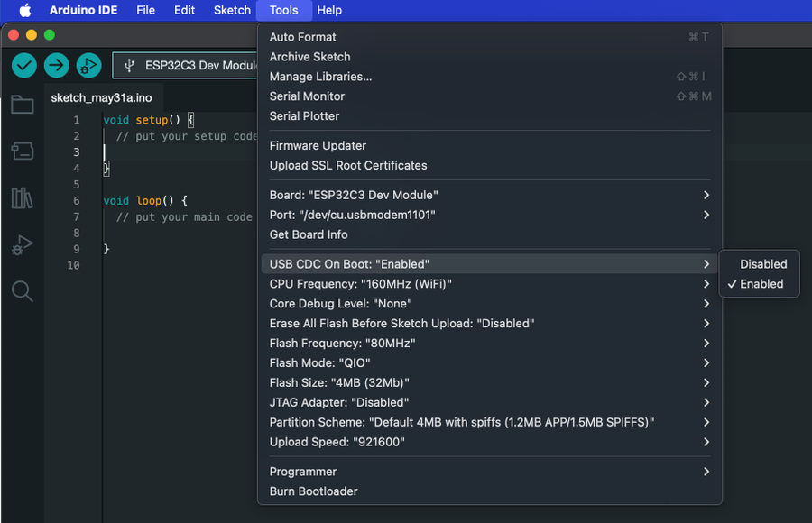Click the Apple menu logo
812x523 pixels.
[x=23, y=10]
